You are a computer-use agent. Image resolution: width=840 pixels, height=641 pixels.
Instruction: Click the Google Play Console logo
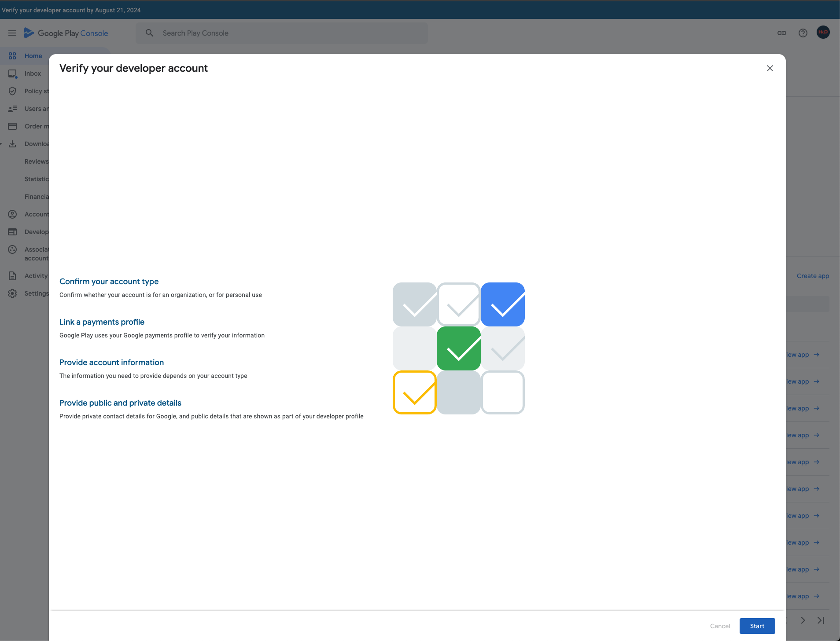click(66, 33)
